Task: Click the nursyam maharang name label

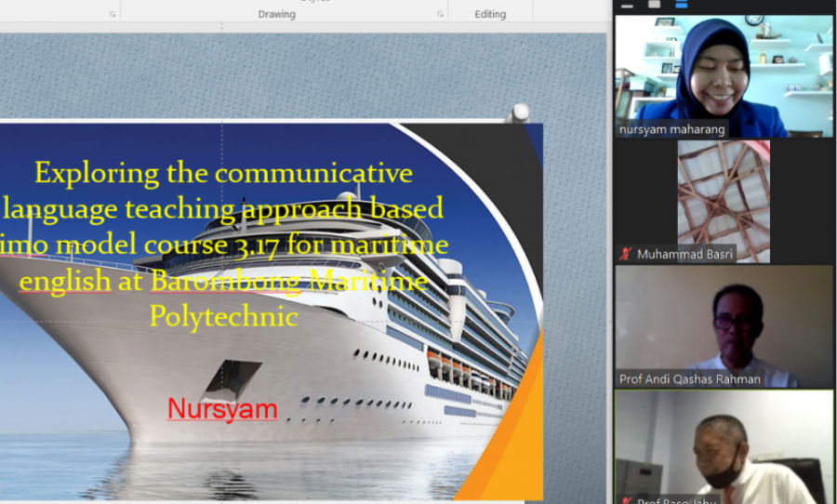Action: point(671,130)
